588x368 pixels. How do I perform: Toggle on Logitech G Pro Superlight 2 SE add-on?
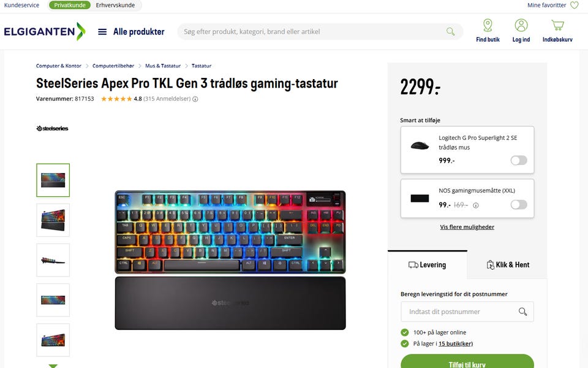tap(519, 160)
